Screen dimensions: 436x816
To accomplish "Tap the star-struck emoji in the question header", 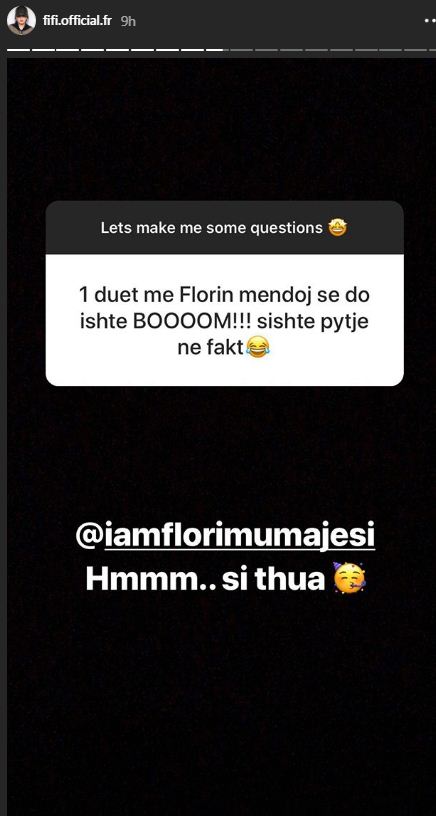I will pyautogui.click(x=338, y=227).
